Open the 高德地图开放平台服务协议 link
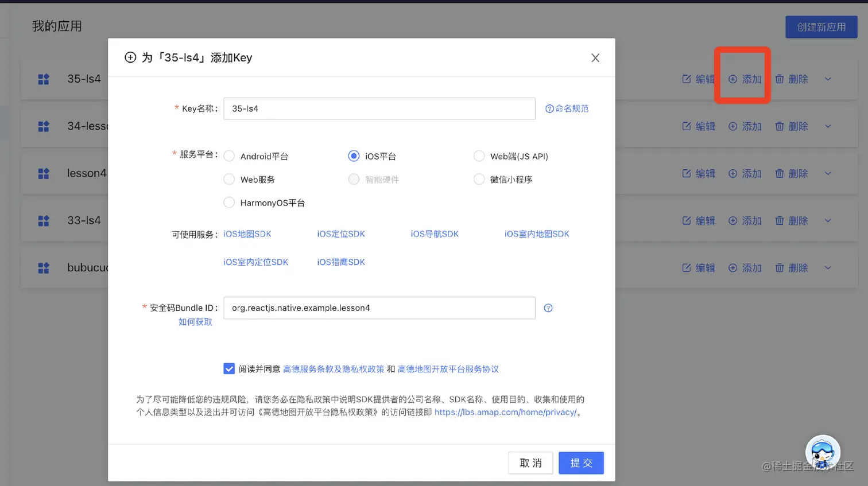Viewport: 868px width, 486px height. [x=448, y=369]
